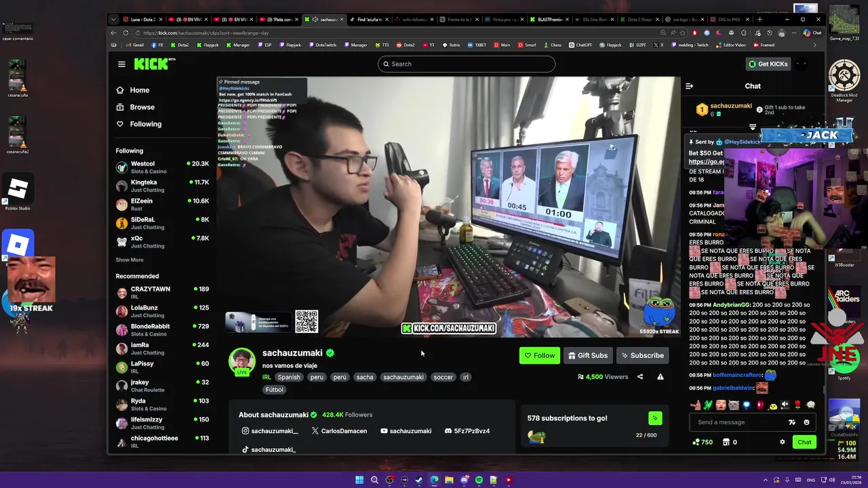
Task: Click the green Chat send button
Action: (x=804, y=442)
